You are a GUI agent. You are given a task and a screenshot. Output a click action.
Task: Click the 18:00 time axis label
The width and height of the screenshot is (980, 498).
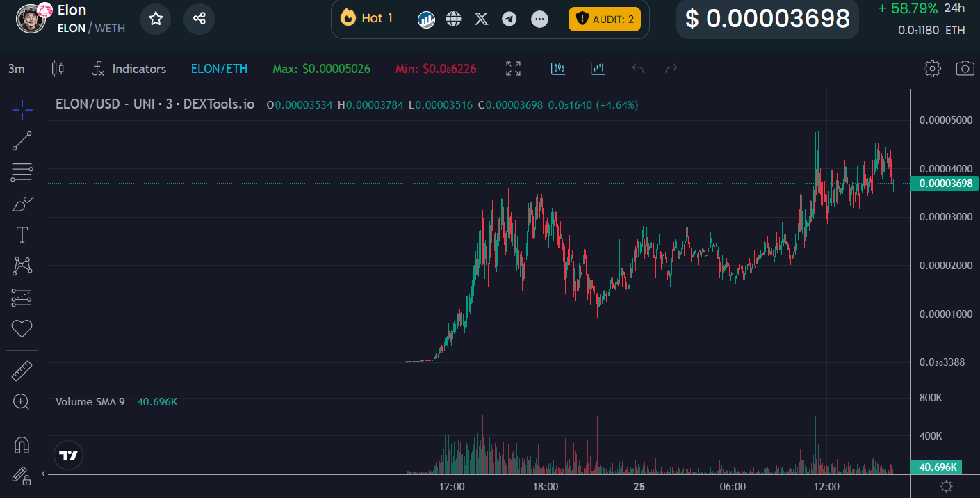[x=546, y=486]
